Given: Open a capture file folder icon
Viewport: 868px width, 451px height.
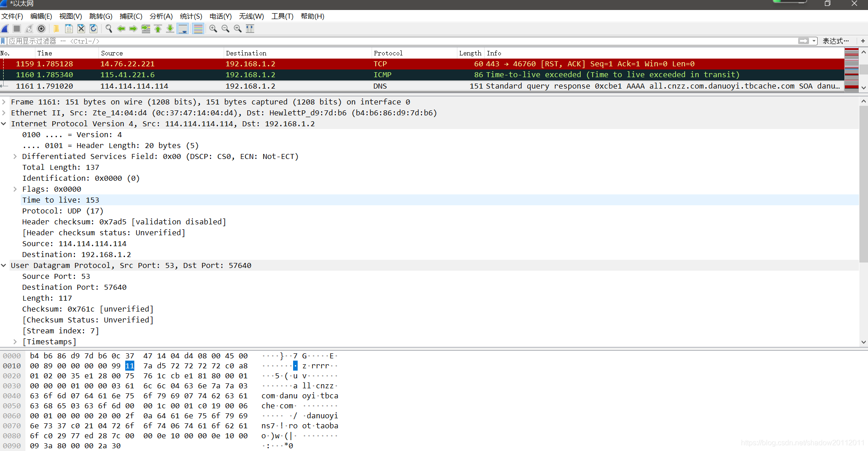Looking at the screenshot, I should tap(56, 29).
